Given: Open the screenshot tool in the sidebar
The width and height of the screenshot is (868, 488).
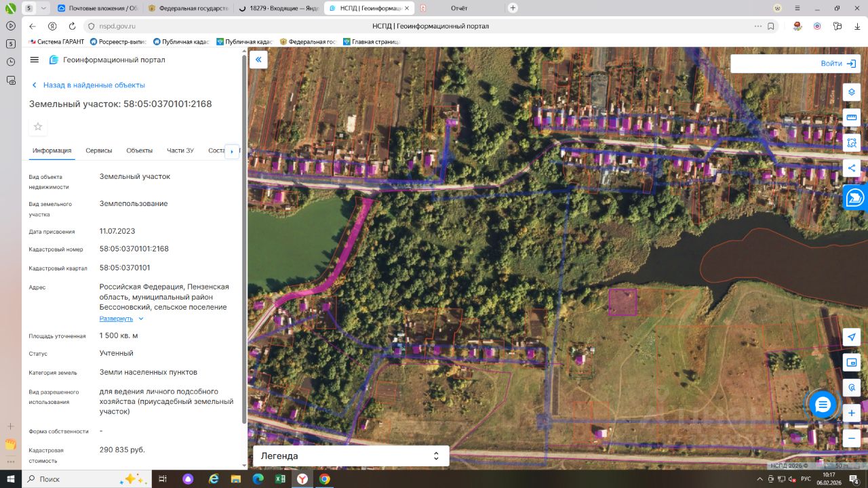Looking at the screenshot, I should click(11, 80).
